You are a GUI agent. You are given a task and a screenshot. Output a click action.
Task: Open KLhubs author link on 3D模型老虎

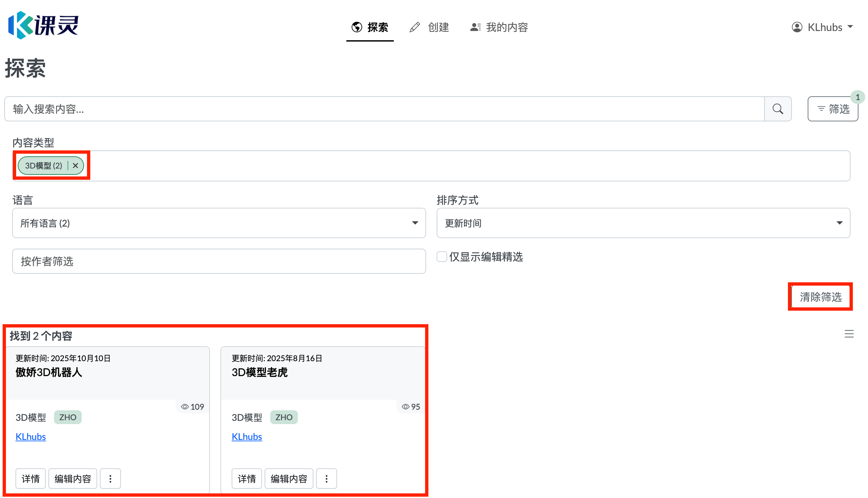(x=246, y=437)
